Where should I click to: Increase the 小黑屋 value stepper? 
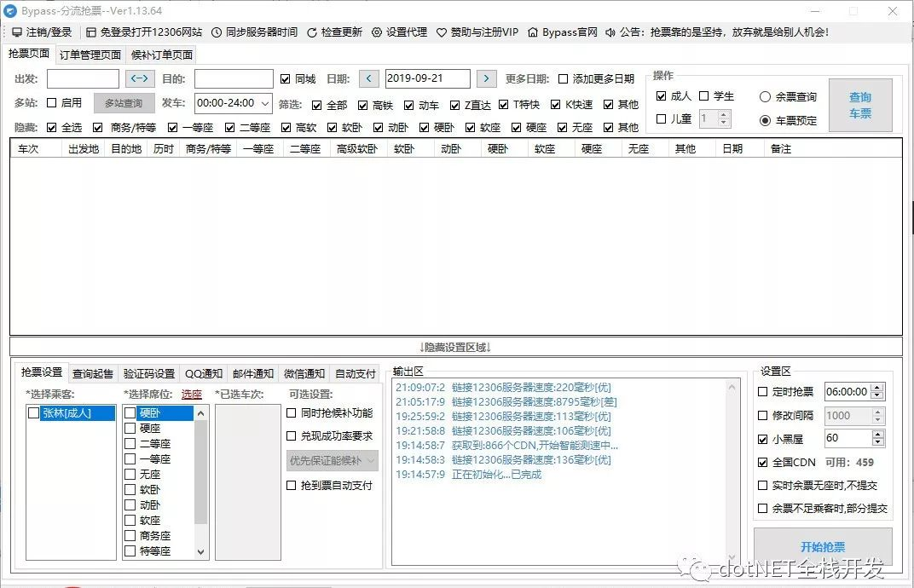(877, 434)
